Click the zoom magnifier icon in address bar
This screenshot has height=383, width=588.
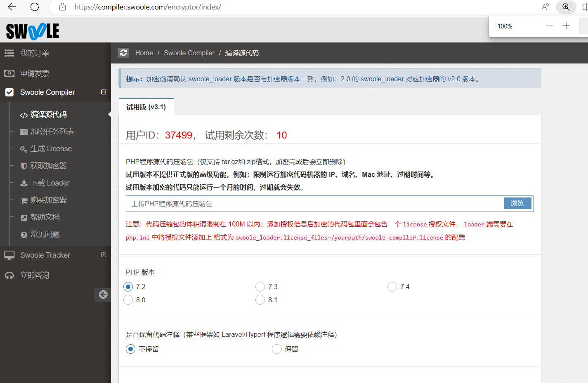[566, 7]
